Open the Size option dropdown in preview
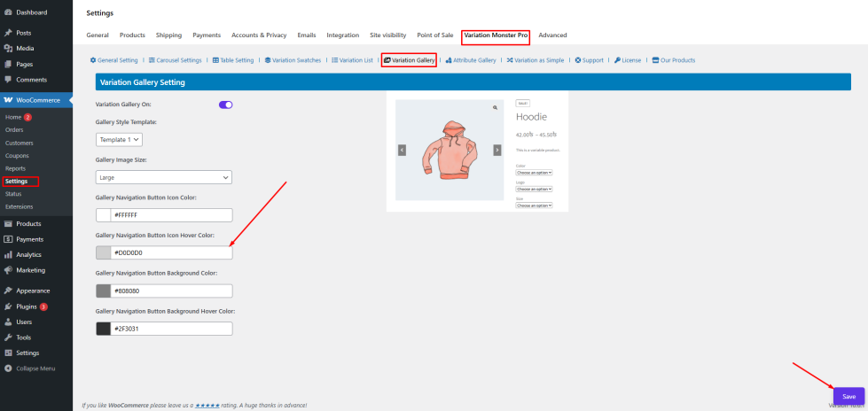 (535, 205)
